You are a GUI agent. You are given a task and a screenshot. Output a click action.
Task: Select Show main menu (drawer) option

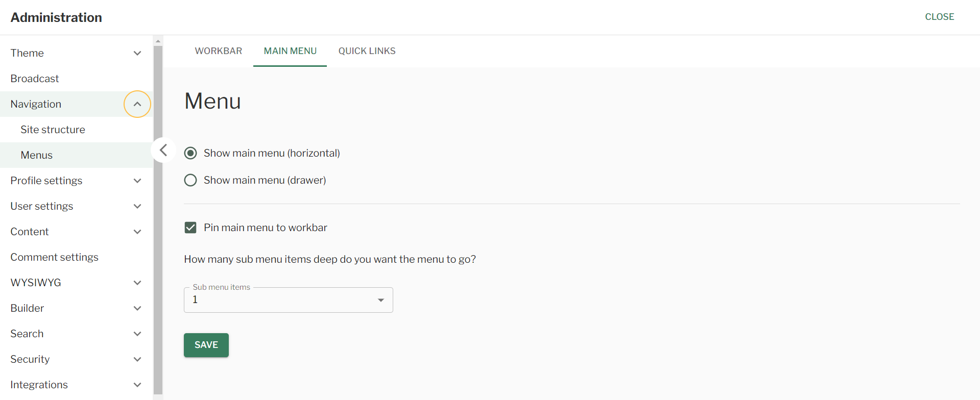pos(190,180)
